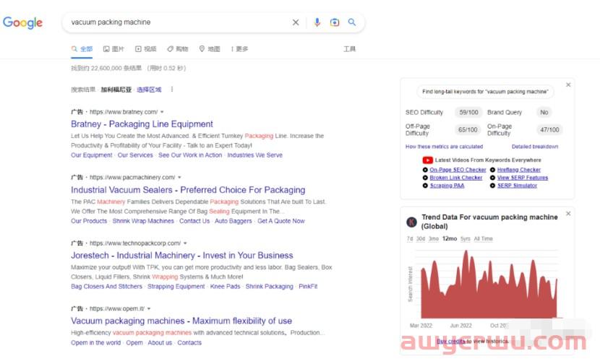The width and height of the screenshot is (600, 364).
Task: Click the magnifying glass search button
Action: 352,22
